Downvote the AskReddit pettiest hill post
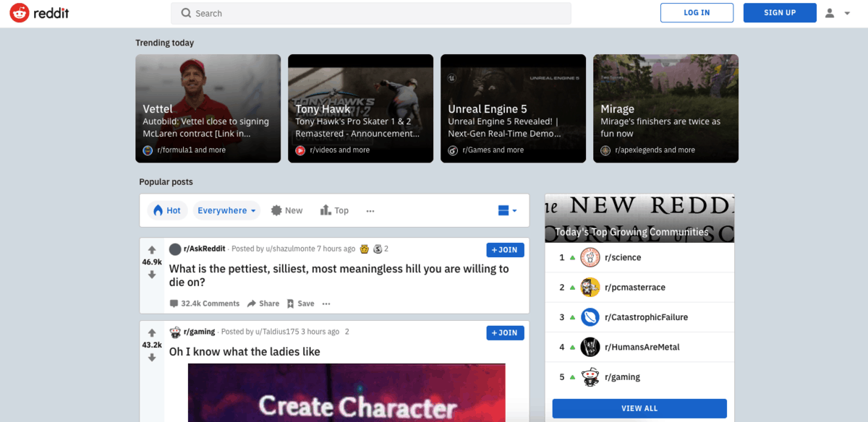Viewport: 868px width, 422px height. click(x=152, y=275)
